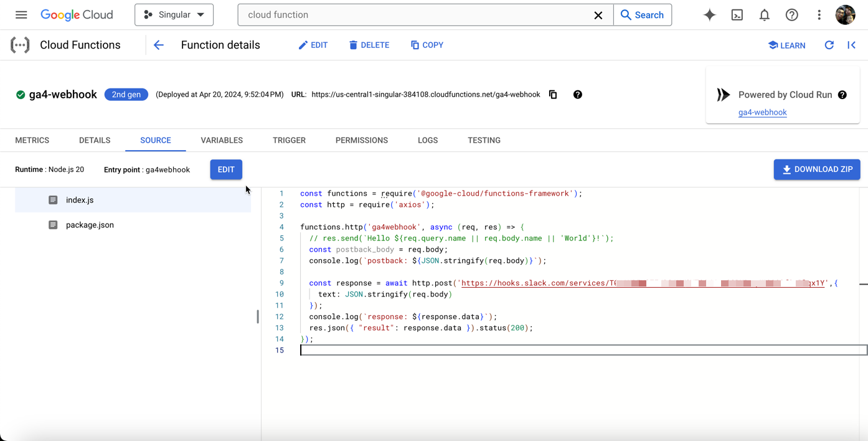Open the three-dot settings and utilities menu
Viewport: 868px width, 441px height.
tap(819, 15)
